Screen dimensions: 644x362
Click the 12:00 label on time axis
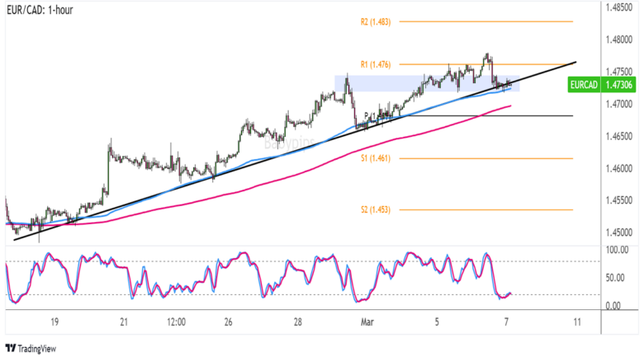click(x=176, y=322)
